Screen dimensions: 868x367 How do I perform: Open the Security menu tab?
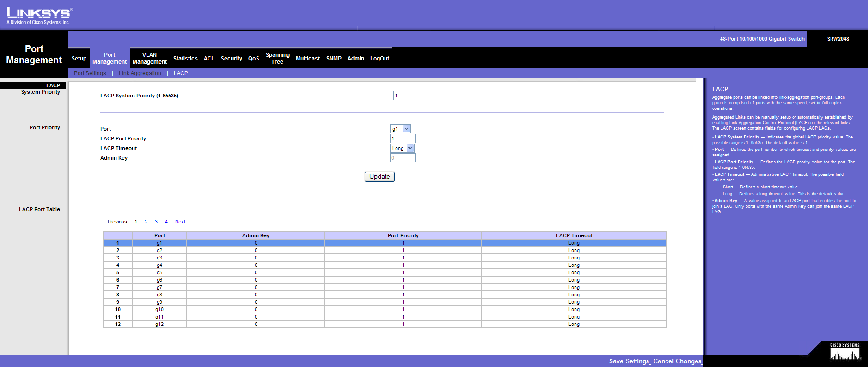pos(231,59)
